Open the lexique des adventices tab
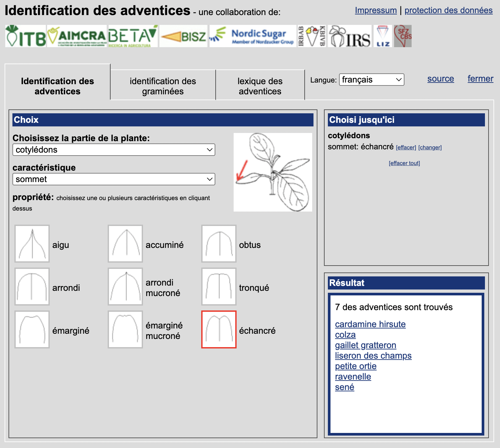This screenshot has width=500, height=448. pyautogui.click(x=260, y=86)
